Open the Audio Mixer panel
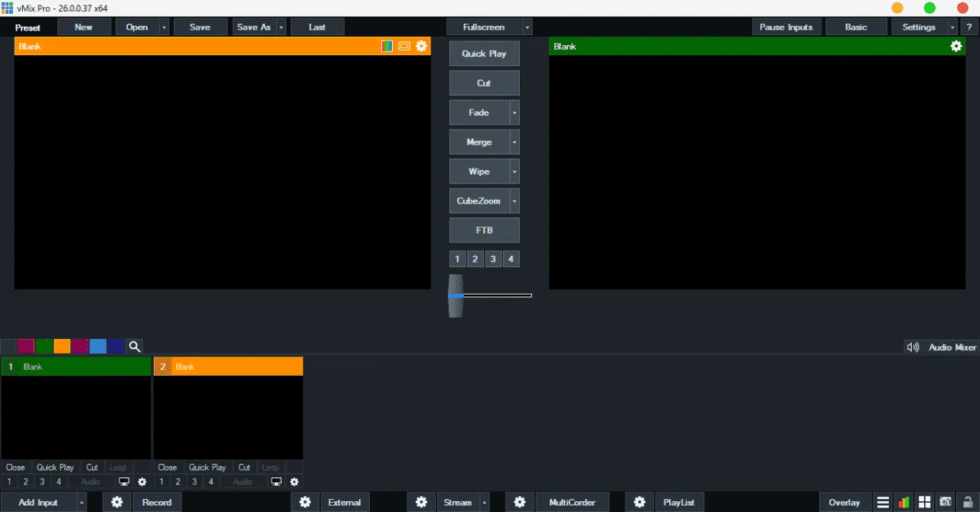Screen dimensions: 980x512 pyautogui.click(x=952, y=347)
